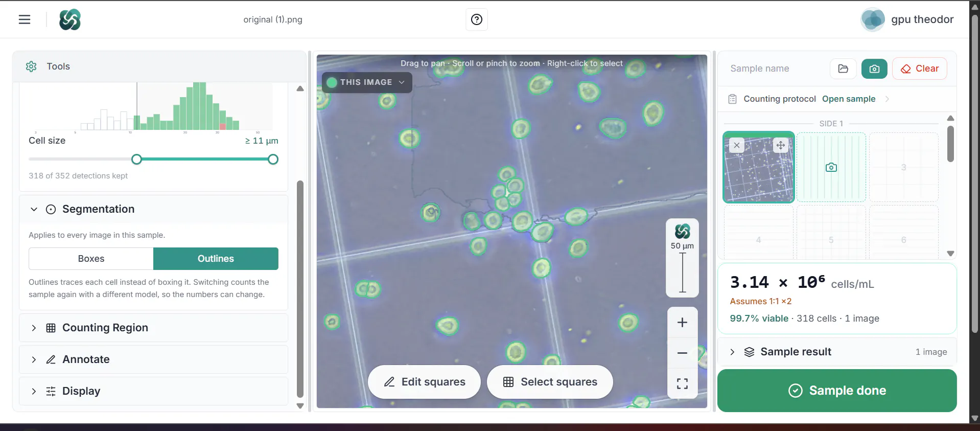The height and width of the screenshot is (431, 980).
Task: Click empty slot number 5
Action: pos(831,239)
